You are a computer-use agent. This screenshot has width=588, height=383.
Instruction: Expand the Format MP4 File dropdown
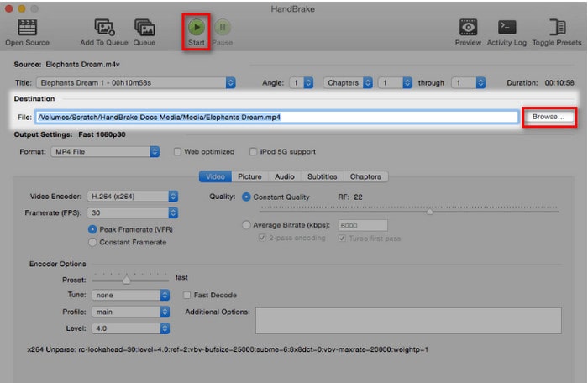(106, 152)
